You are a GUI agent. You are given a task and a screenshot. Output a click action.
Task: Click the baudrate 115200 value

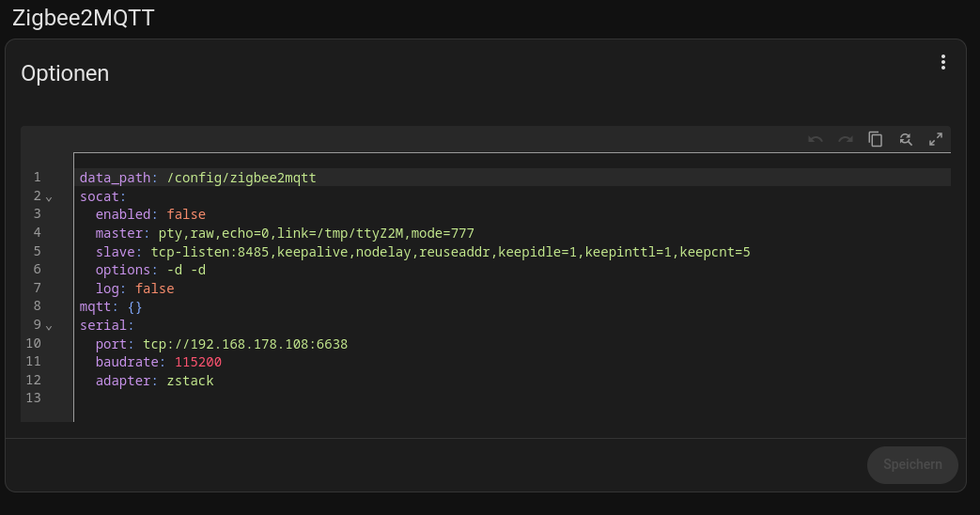pos(197,363)
